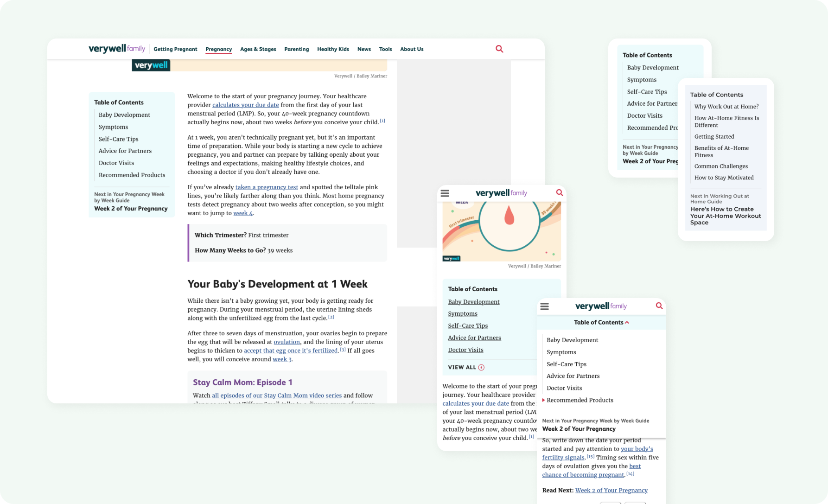Jump to Symptoms in desktop sidebar contents
This screenshot has width=828, height=504.
click(113, 127)
